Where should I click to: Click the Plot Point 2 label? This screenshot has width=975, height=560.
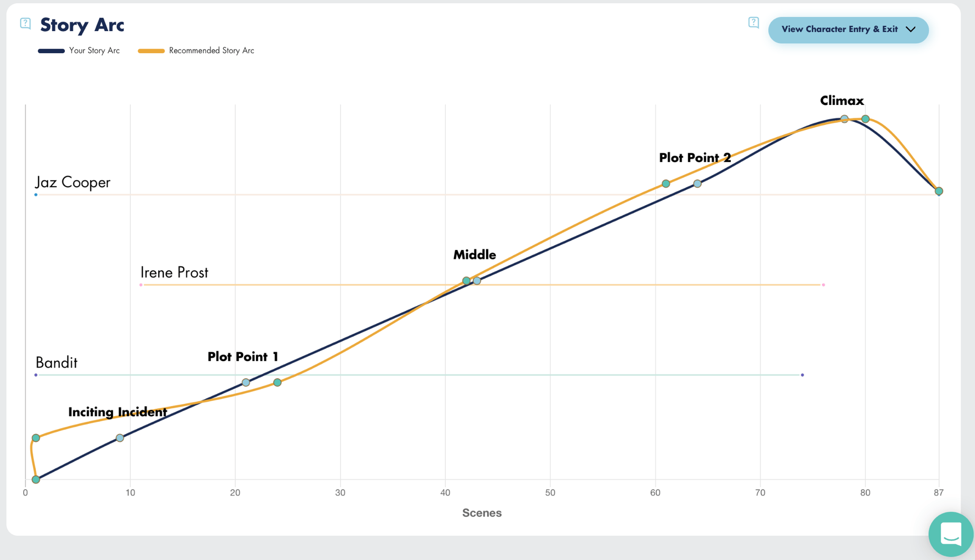pos(695,158)
